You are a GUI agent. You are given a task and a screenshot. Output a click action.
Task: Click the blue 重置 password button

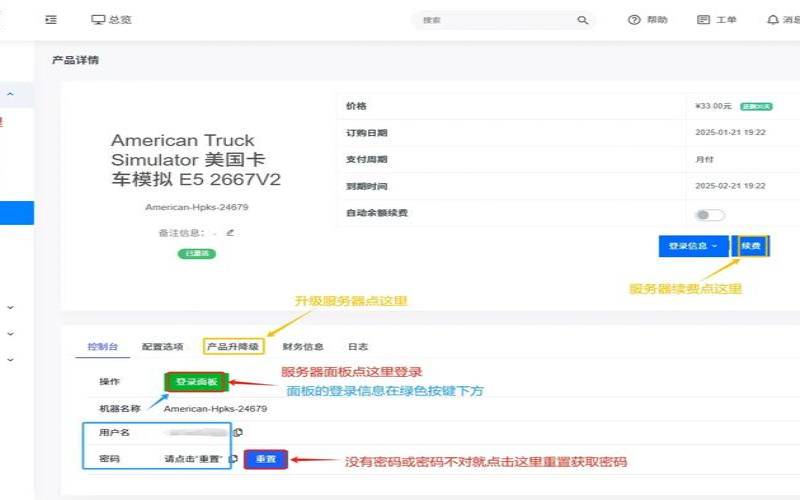(266, 459)
